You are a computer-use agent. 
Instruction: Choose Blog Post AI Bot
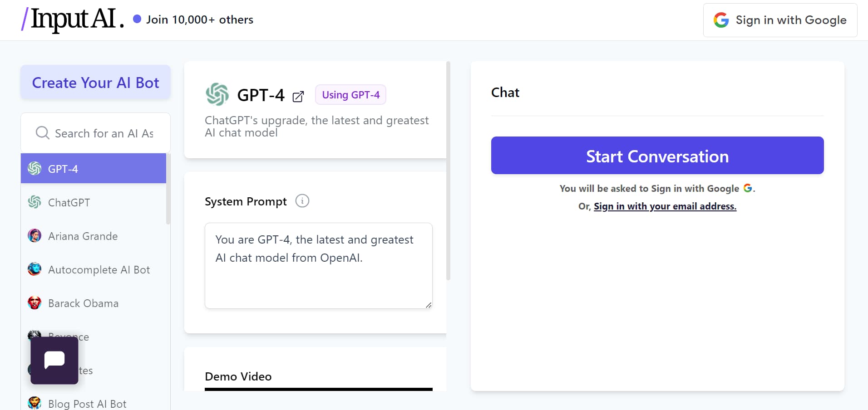pyautogui.click(x=87, y=403)
